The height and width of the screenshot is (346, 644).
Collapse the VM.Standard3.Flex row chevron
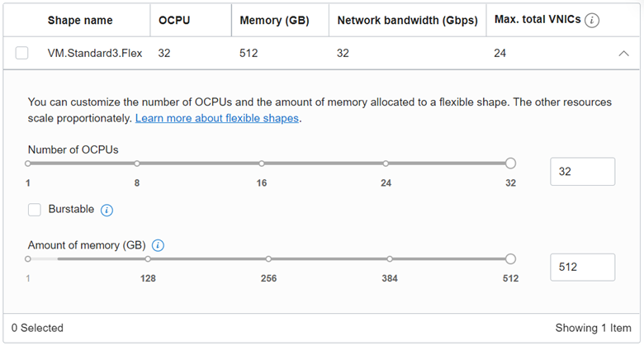pos(623,54)
